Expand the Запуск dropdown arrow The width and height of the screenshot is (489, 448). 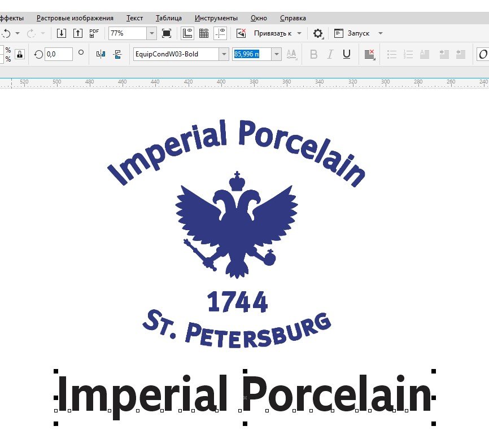(381, 33)
